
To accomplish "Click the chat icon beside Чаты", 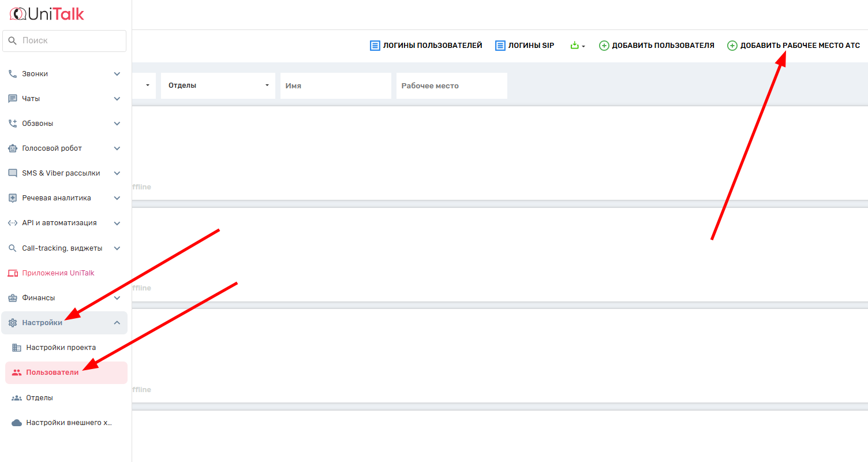I will coord(13,99).
